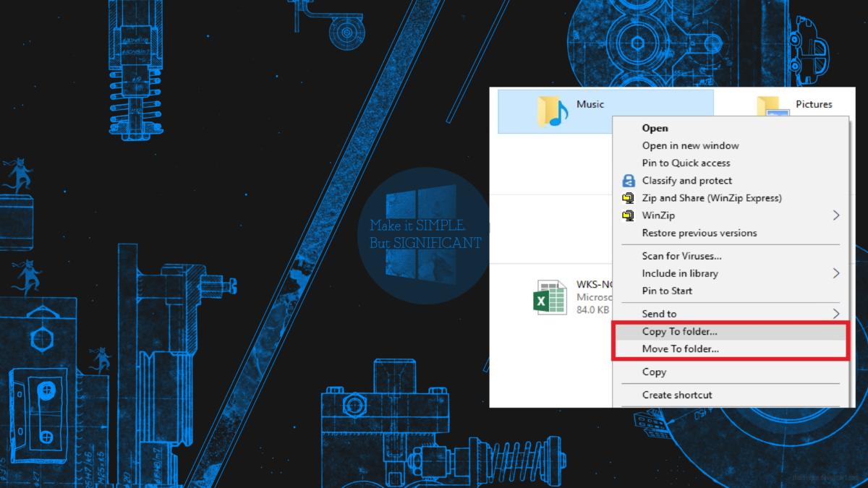Expand the Send to submenu arrow
This screenshot has height=488, width=868.
835,314
